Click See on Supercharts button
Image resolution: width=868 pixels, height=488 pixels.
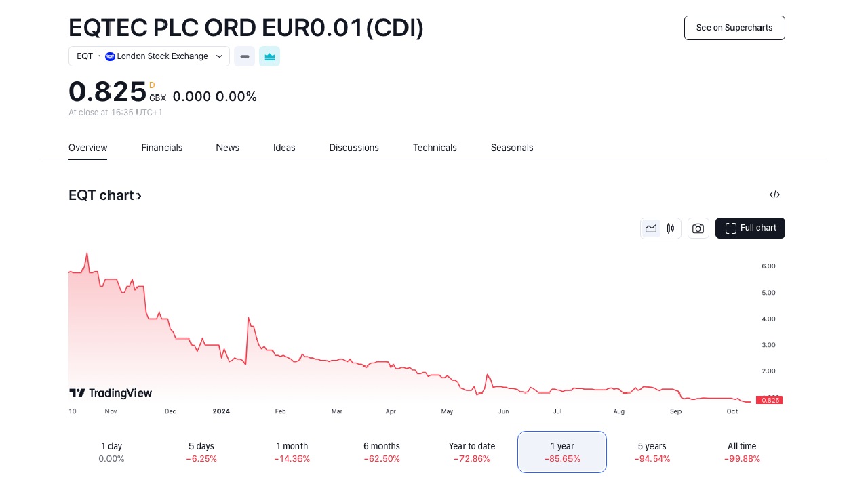pos(734,28)
